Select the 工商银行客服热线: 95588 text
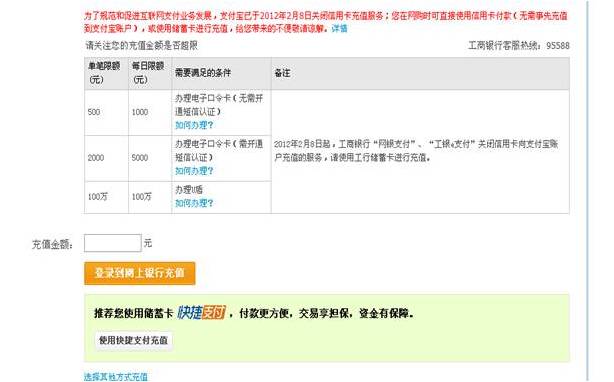This screenshot has width=614, height=382. 519,46
